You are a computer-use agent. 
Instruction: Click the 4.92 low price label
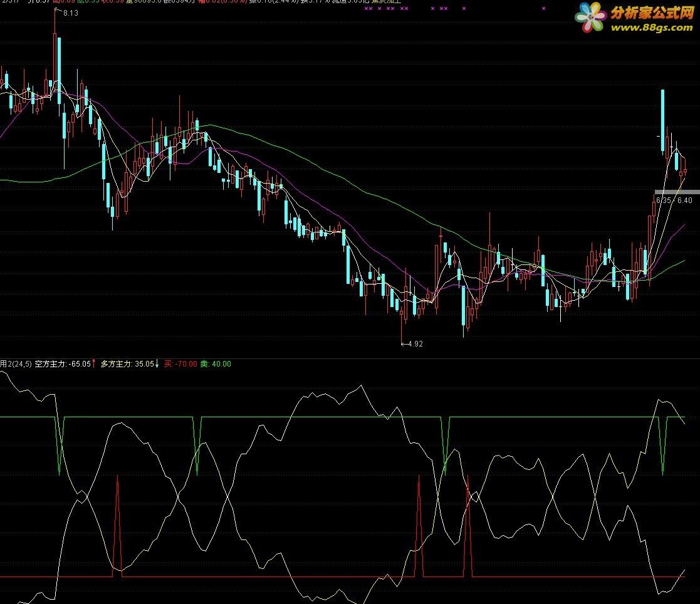(x=415, y=344)
